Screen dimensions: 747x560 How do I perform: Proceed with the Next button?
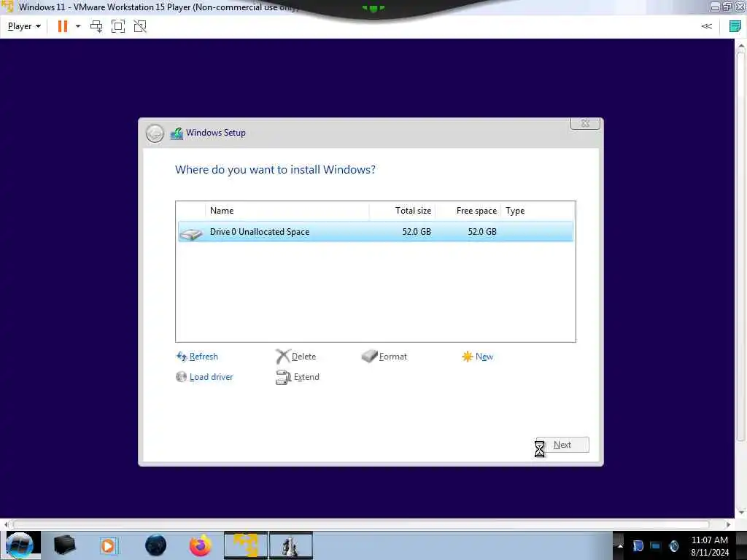point(562,445)
